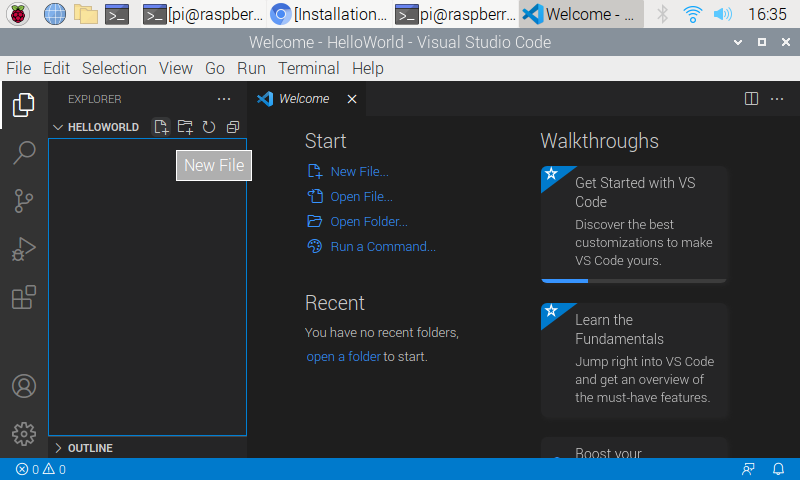Open the Search view in activity bar
This screenshot has width=800, height=480.
pyautogui.click(x=23, y=153)
